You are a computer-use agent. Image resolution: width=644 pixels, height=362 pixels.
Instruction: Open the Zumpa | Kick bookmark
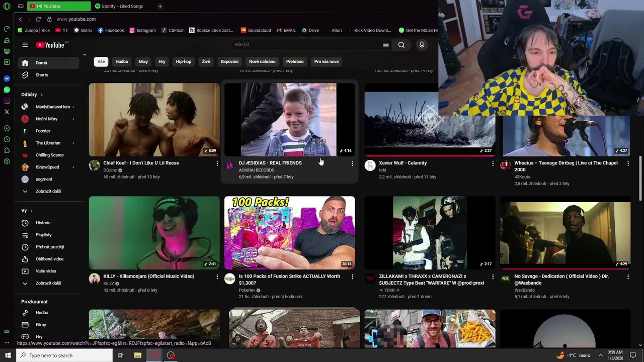coord(34,30)
